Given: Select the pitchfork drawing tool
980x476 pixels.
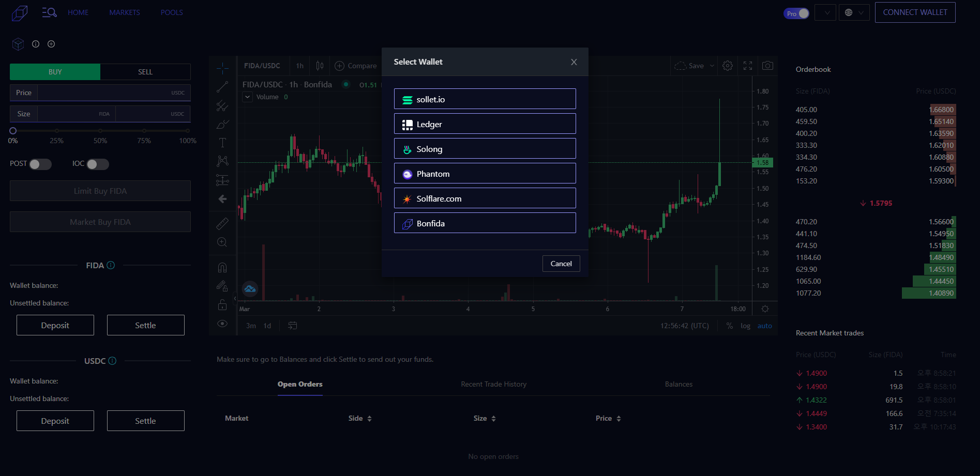Looking at the screenshot, I should 222,106.
